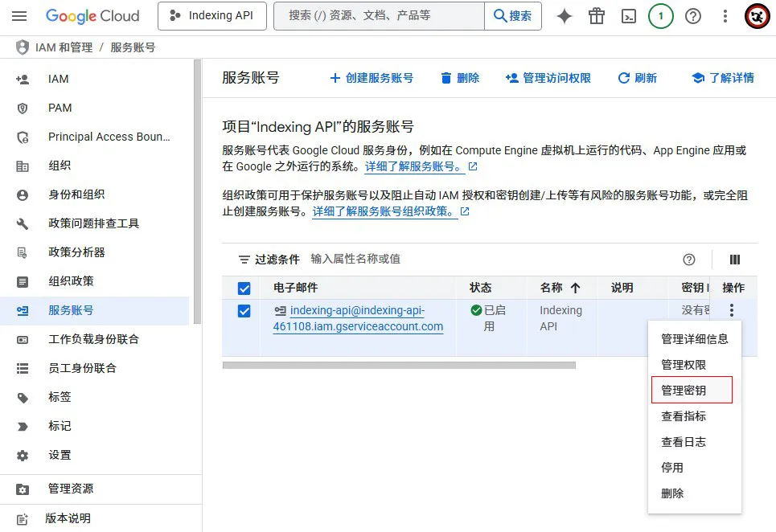
Task: Click 了解详情 toolbar button
Action: tap(723, 78)
